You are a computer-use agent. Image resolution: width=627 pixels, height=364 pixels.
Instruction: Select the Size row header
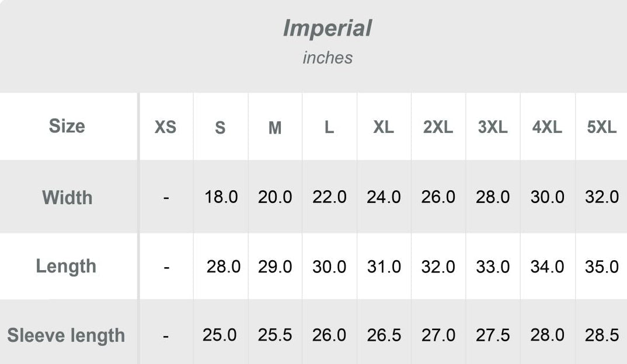[67, 126]
